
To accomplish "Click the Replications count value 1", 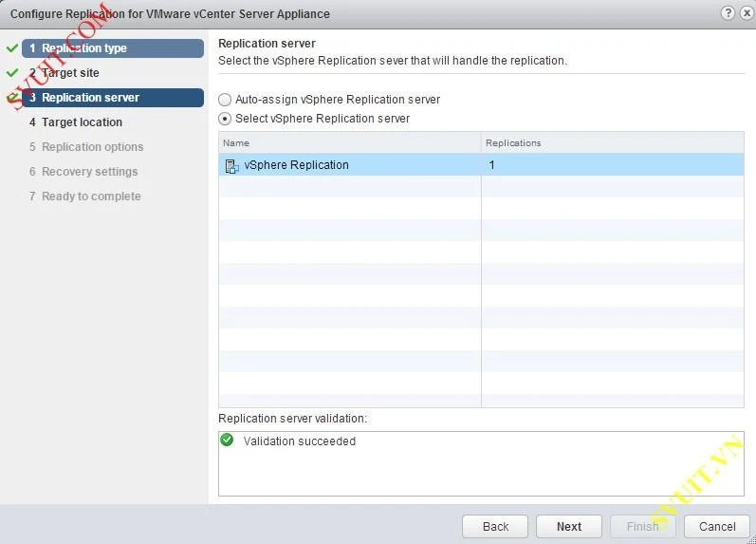I will coord(491,165).
